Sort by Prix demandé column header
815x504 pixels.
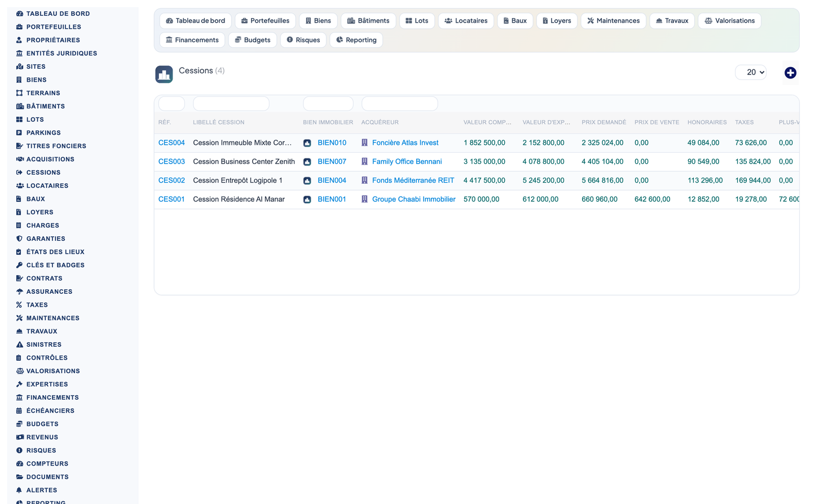pyautogui.click(x=603, y=122)
